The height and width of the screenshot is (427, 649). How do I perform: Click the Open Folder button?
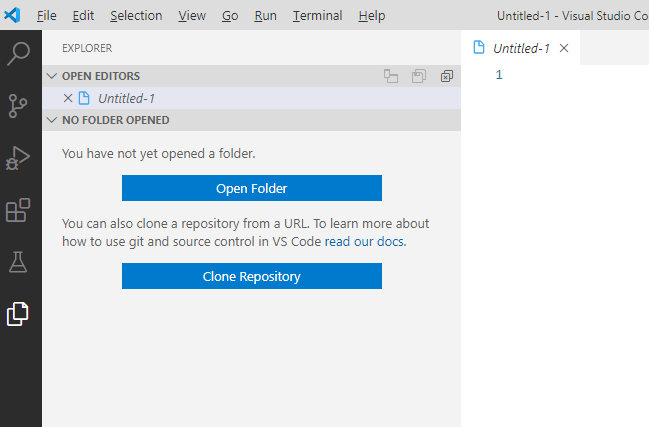252,188
